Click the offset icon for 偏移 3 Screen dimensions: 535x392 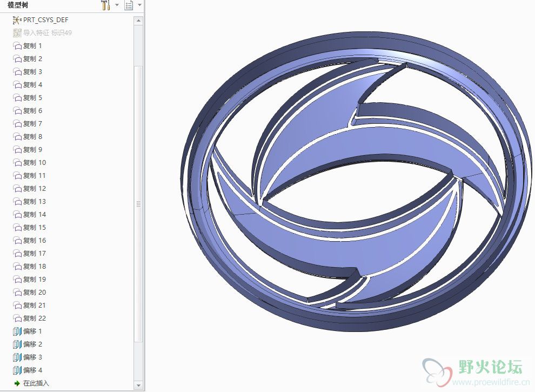(17, 357)
